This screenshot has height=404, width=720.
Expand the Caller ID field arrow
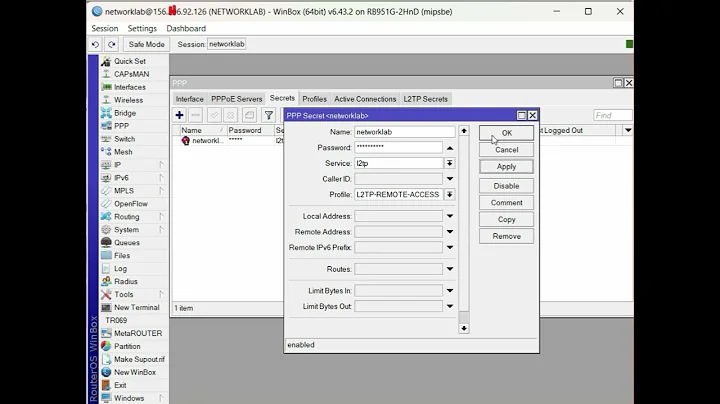[450, 179]
